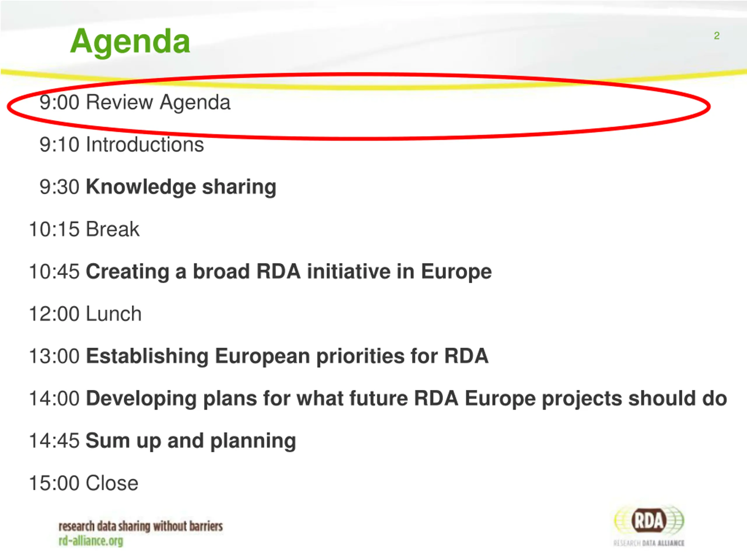Viewport: 747px width, 560px height.
Task: Open the rd-alliance.org link
Action: tap(91, 541)
